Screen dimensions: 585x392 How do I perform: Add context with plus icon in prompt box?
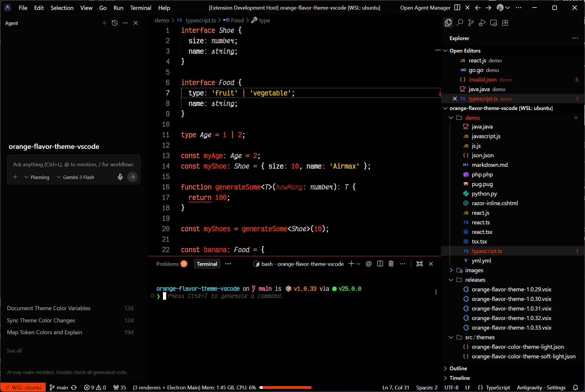click(x=15, y=177)
